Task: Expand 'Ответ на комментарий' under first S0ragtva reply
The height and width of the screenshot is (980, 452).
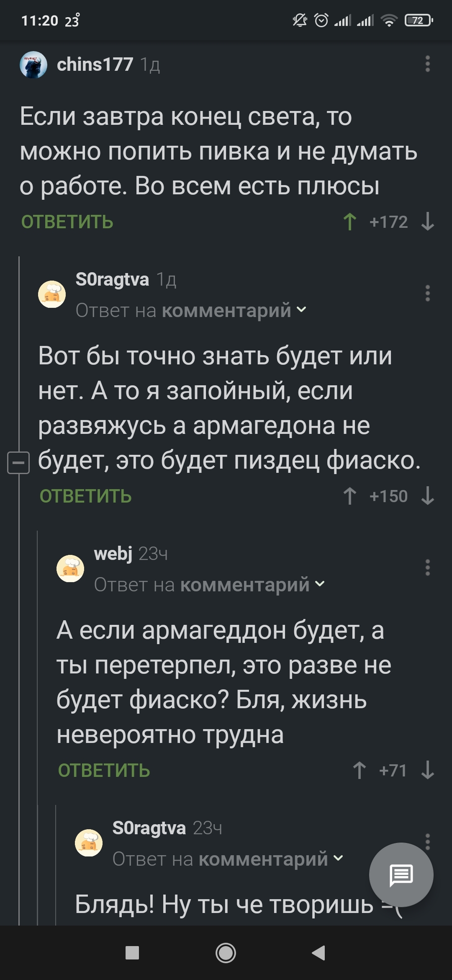Action: [x=191, y=310]
